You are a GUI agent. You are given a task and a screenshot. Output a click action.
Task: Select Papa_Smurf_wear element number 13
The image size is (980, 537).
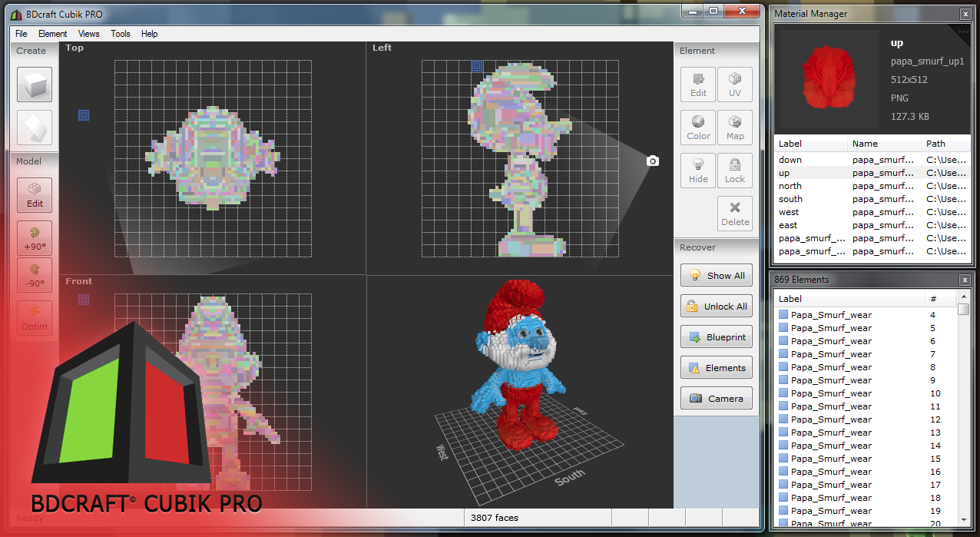click(x=866, y=433)
